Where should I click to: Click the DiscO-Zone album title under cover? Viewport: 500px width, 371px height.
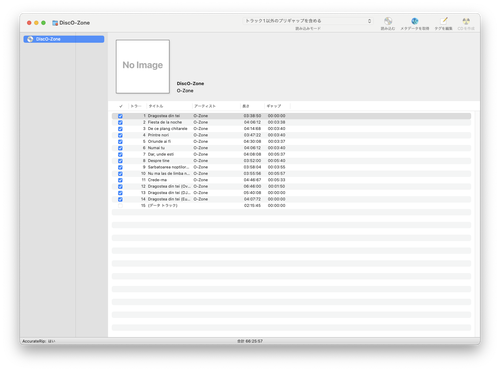tap(190, 83)
